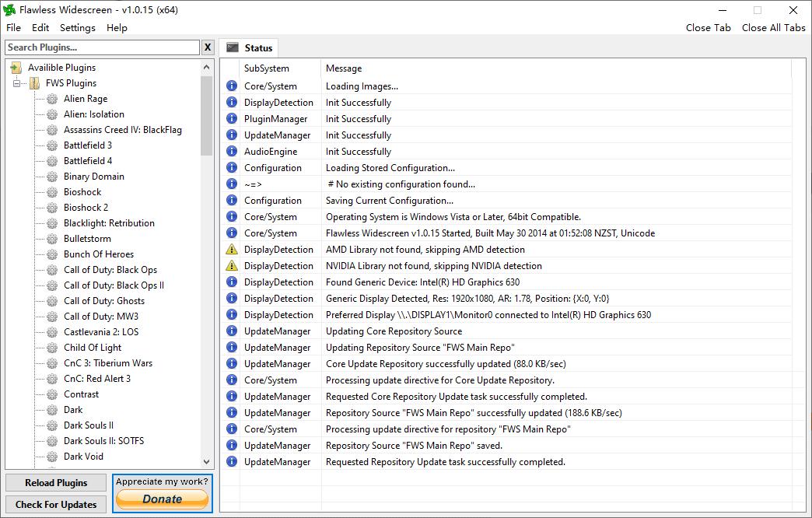
Task: Click info icon for Repository Source saved row
Action: pos(232,445)
